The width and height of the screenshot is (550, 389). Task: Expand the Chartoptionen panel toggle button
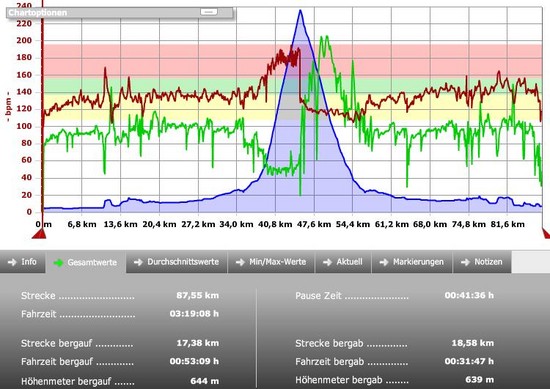208,12
